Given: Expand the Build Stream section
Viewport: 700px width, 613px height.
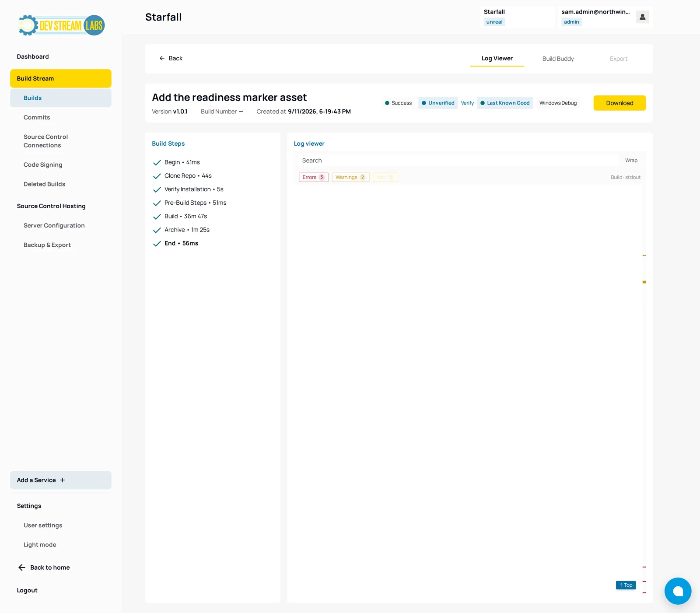Looking at the screenshot, I should pos(61,78).
